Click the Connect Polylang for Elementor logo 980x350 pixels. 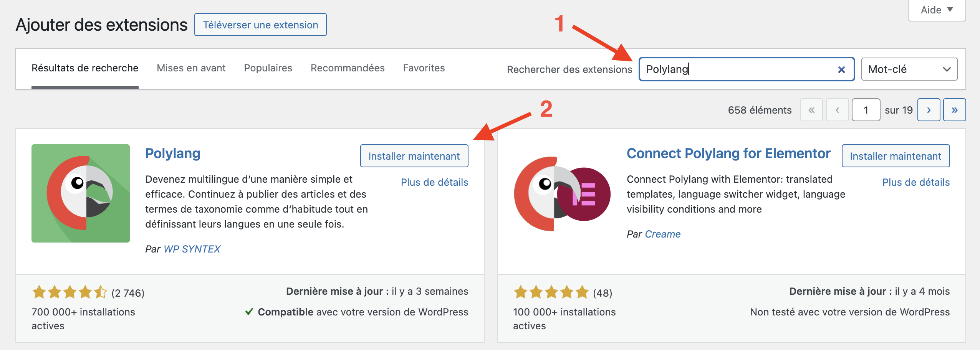pos(562,193)
